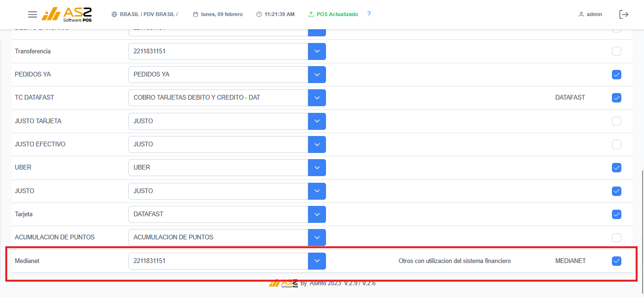Expand the JUSTO TARJETA dropdown arrow
Screen dimensions: 644x297
[317, 121]
